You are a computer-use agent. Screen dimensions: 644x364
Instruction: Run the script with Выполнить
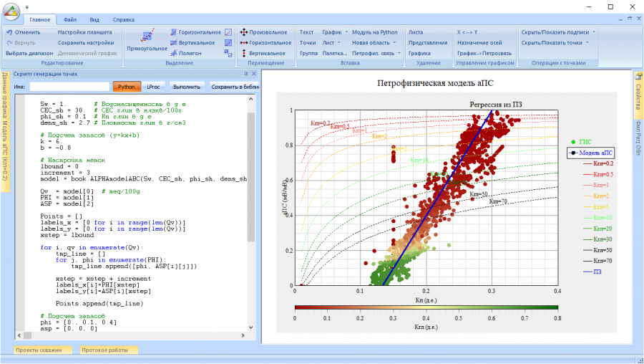coord(187,87)
